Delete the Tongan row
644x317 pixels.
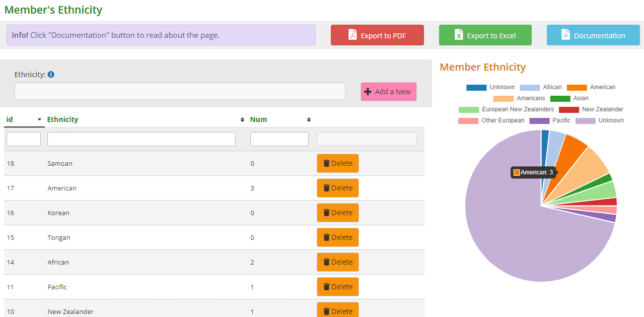338,237
